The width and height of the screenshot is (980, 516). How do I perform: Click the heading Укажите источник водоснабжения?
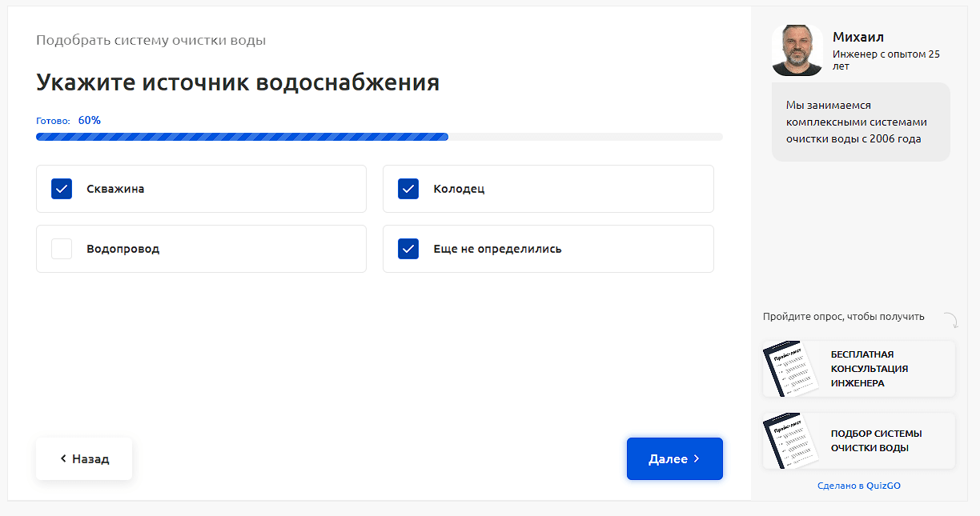[238, 82]
